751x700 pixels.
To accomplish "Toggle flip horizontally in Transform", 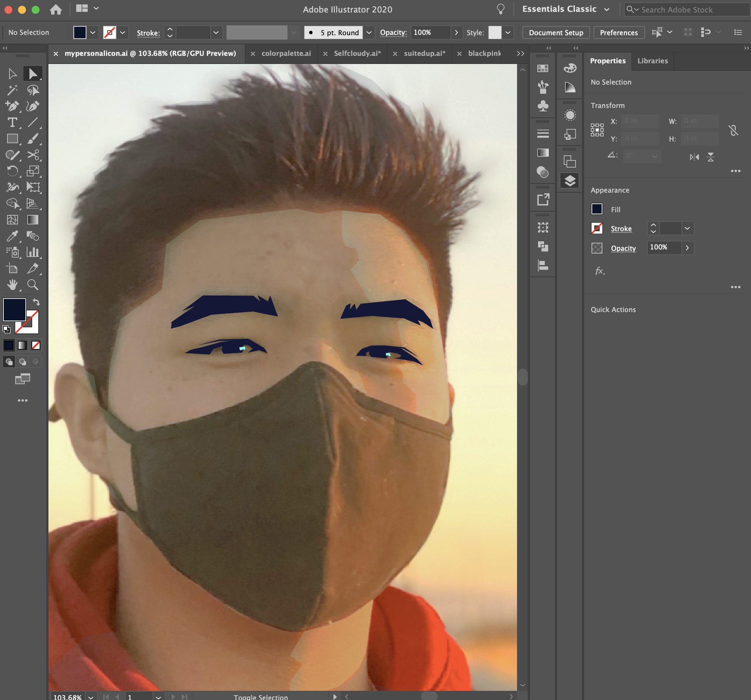I will [x=694, y=157].
